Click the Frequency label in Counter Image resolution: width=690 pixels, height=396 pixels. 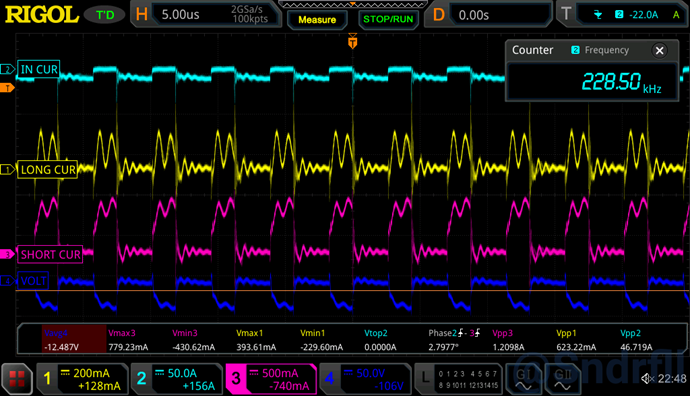606,50
